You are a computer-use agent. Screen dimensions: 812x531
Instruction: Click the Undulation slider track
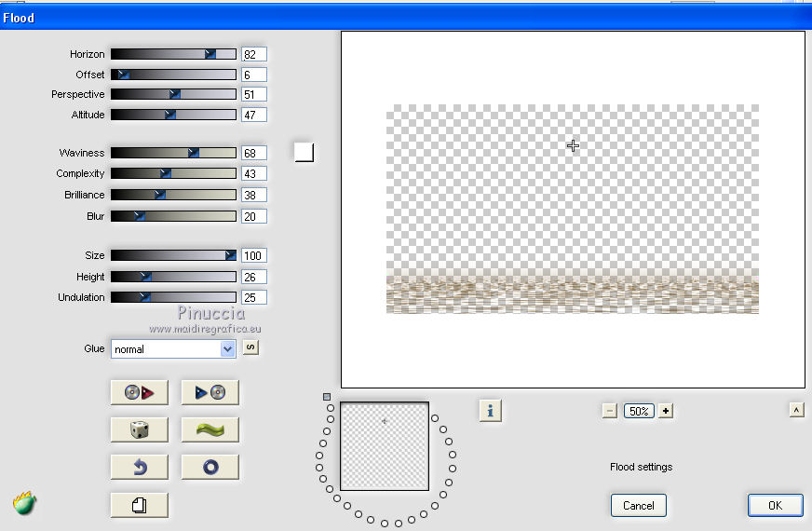click(x=173, y=297)
